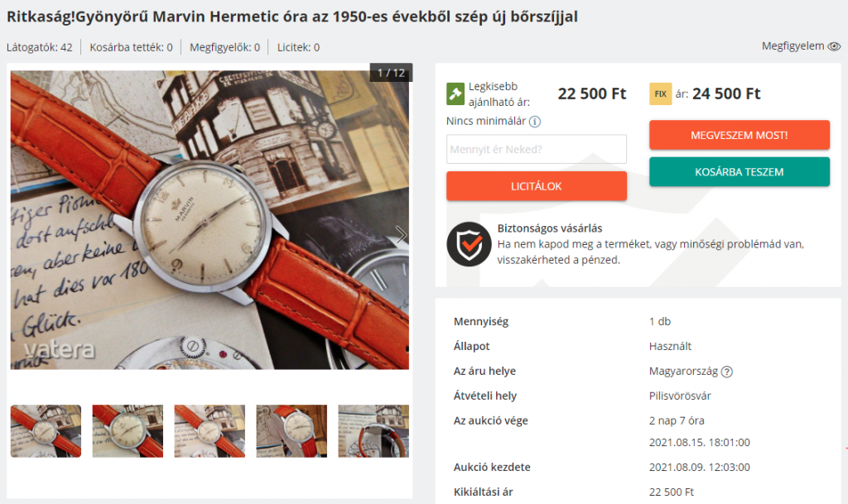Open the Nincs minimálár info icon
The image size is (848, 504).
(534, 122)
